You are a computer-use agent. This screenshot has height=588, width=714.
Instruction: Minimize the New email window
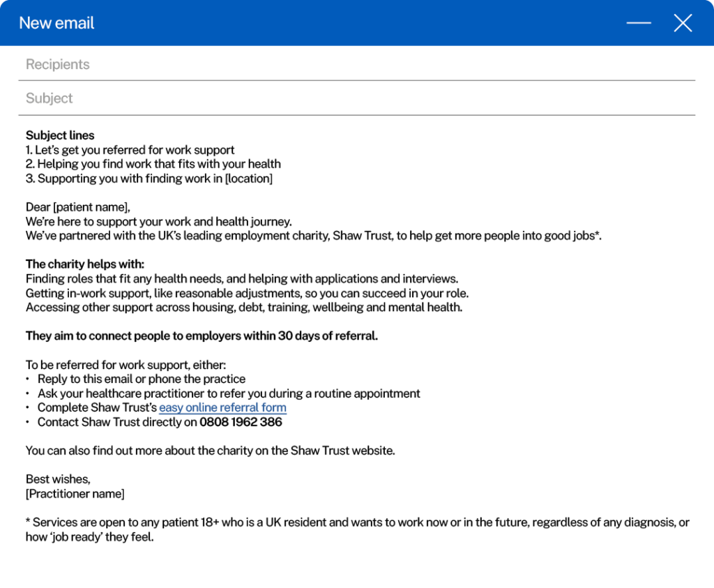[x=639, y=23]
